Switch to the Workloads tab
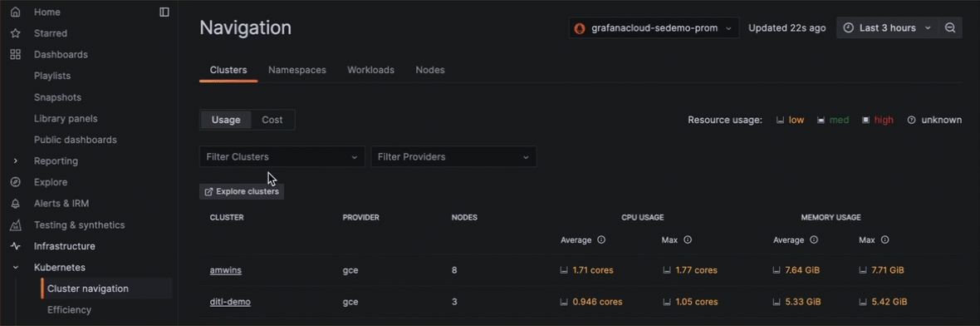This screenshot has width=980, height=326. pyautogui.click(x=370, y=70)
